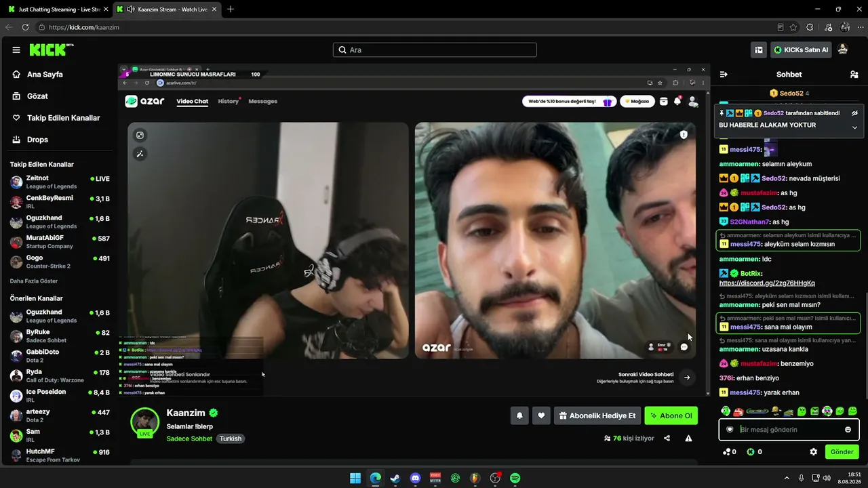Viewport: 868px width, 488px height.
Task: Open browser extensions puzzle icon
Action: click(810, 27)
